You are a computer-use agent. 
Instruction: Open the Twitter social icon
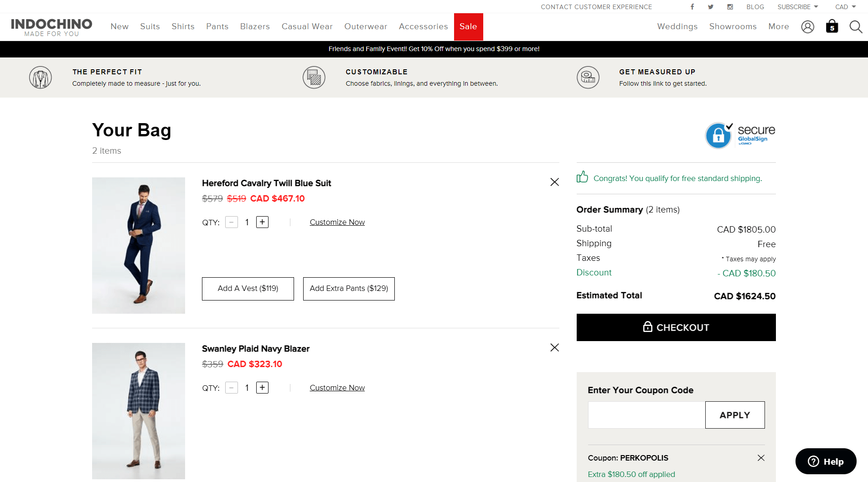(x=711, y=7)
